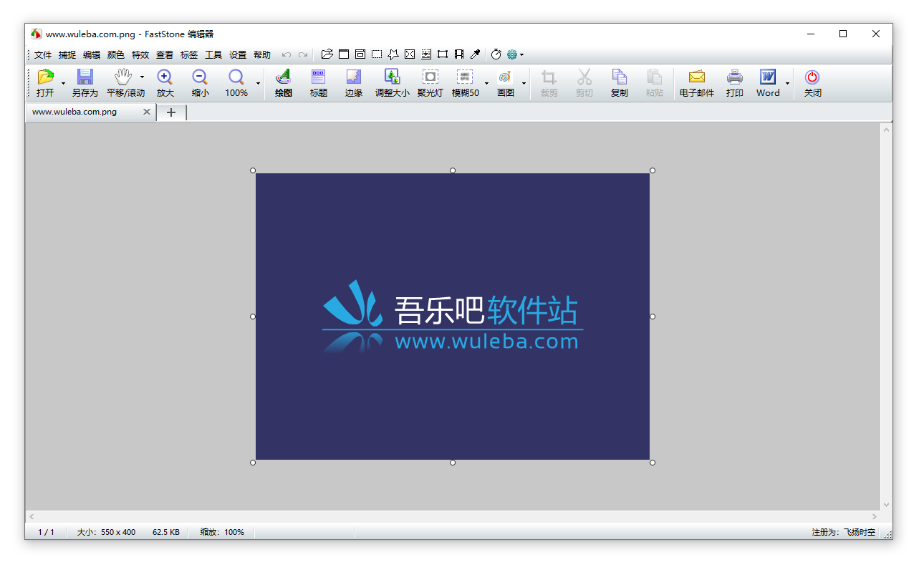The width and height of the screenshot is (924, 565).
Task: Click the 模糊50 blur icon
Action: [466, 77]
